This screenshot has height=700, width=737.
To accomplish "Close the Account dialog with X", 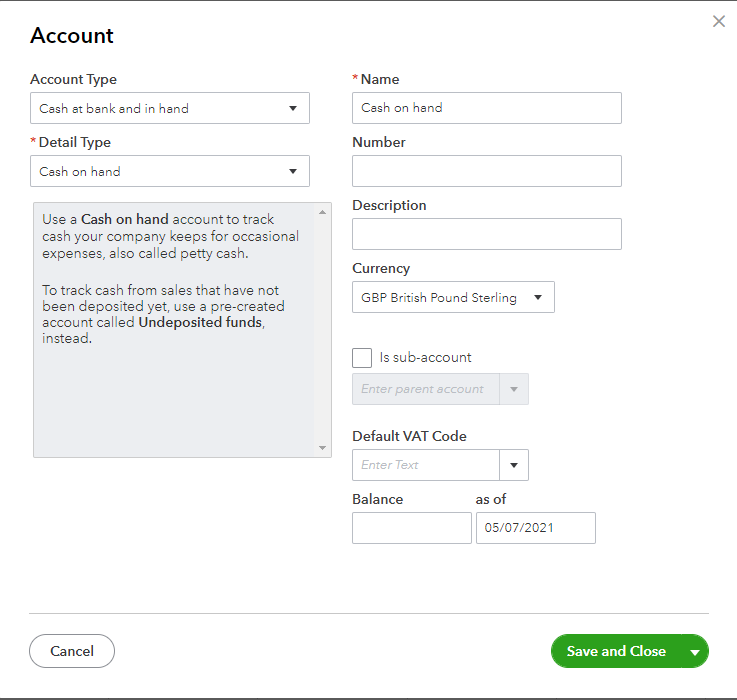I will (718, 21).
